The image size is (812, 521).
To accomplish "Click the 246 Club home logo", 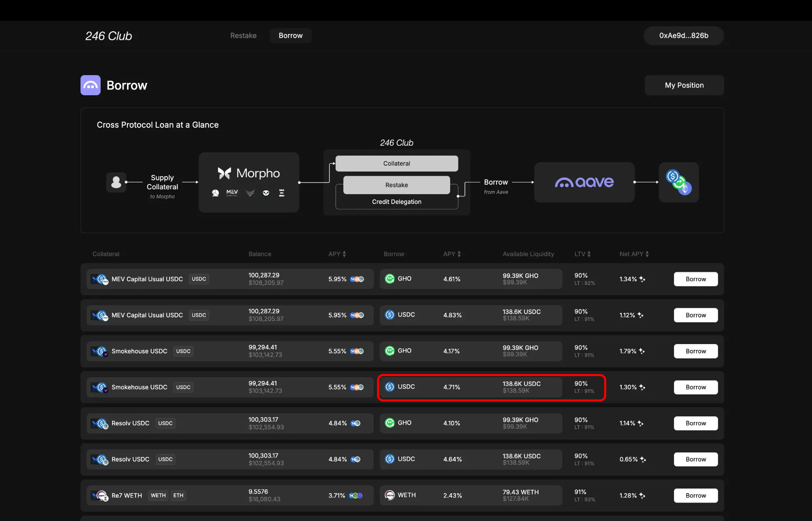I will [108, 36].
